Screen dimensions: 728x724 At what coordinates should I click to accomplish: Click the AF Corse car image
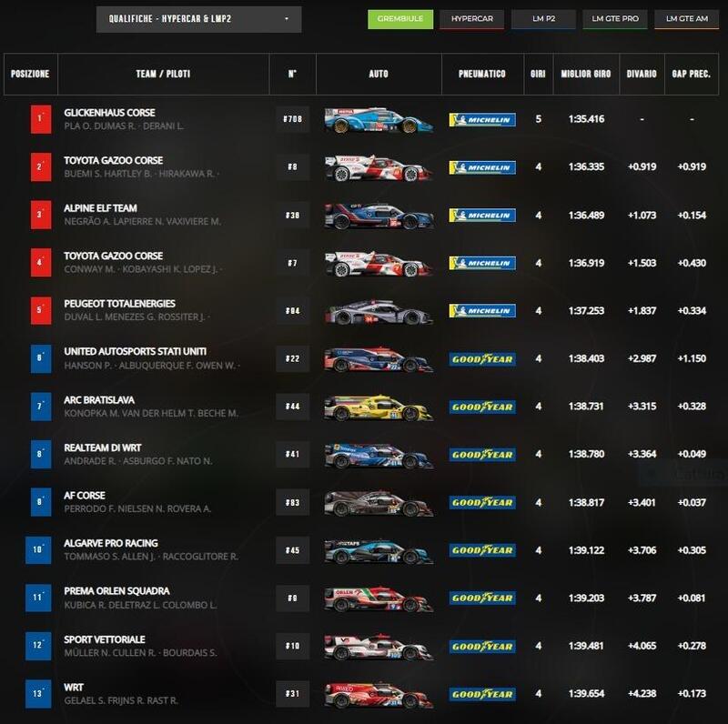click(379, 502)
